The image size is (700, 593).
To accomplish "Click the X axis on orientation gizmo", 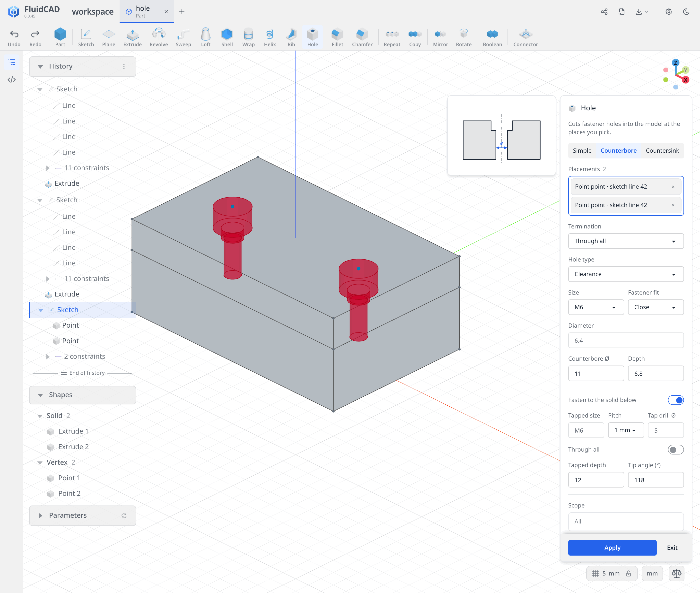I will (686, 80).
